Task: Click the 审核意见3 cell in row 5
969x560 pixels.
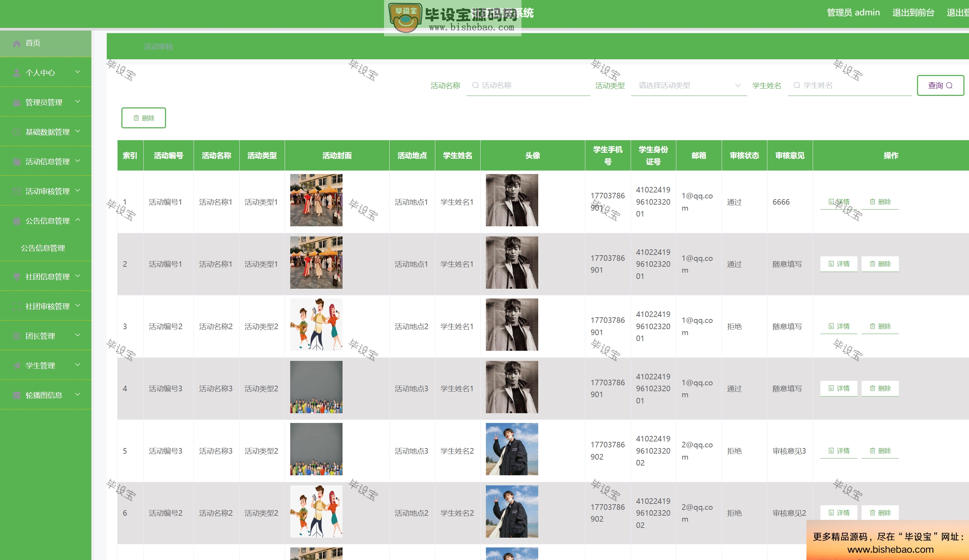Action: 789,451
